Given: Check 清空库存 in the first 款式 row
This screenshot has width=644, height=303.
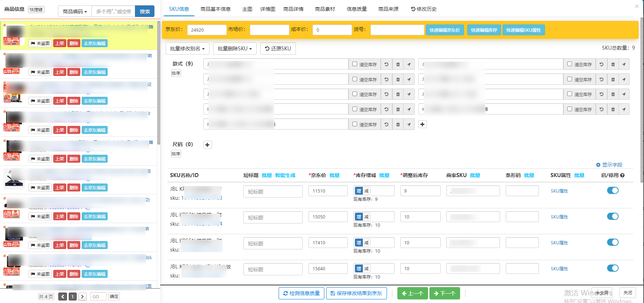Looking at the screenshot, I should pos(355,64).
